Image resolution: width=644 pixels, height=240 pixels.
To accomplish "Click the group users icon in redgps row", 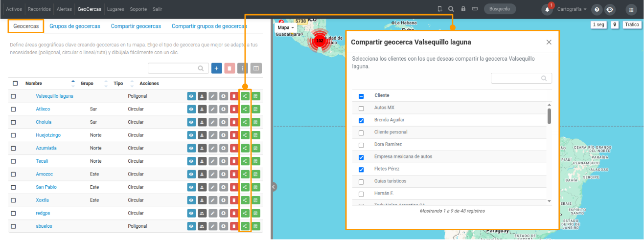I will point(202,214).
